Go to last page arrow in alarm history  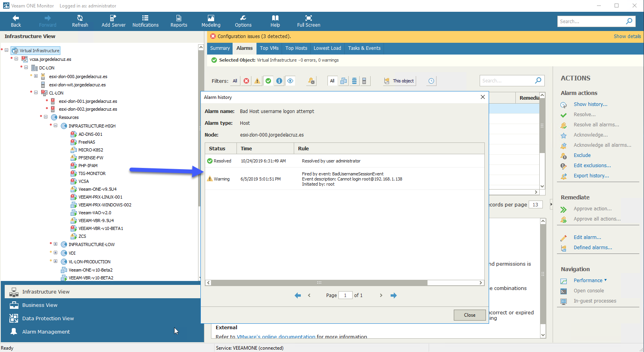[394, 295]
